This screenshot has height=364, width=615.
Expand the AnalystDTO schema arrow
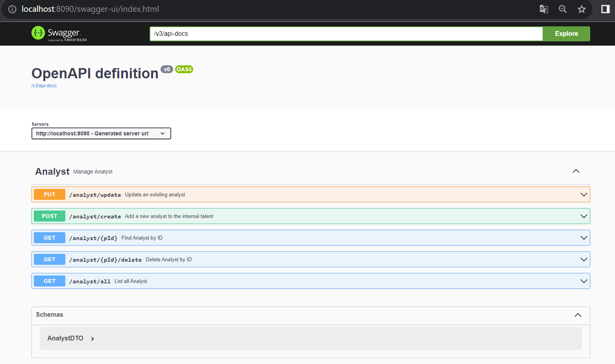[x=92, y=338]
